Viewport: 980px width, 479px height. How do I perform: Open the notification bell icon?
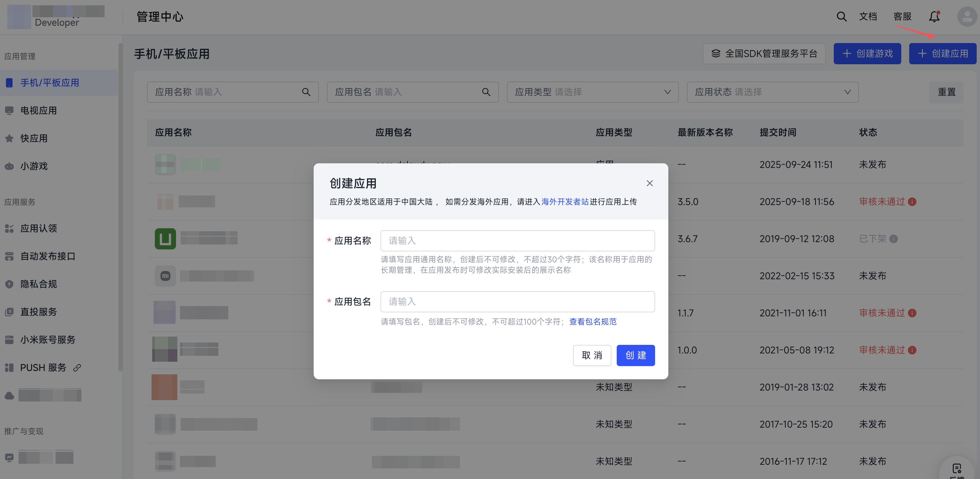tap(934, 17)
